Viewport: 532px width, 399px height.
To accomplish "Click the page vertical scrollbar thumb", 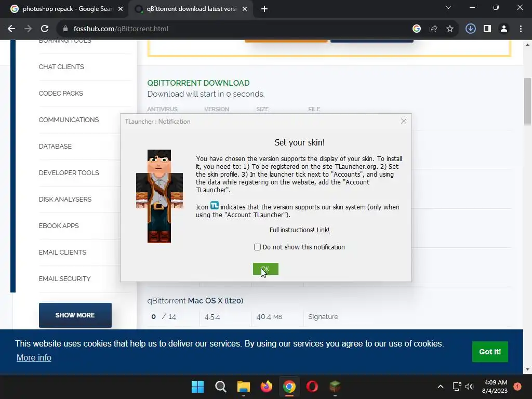I will click(527, 102).
